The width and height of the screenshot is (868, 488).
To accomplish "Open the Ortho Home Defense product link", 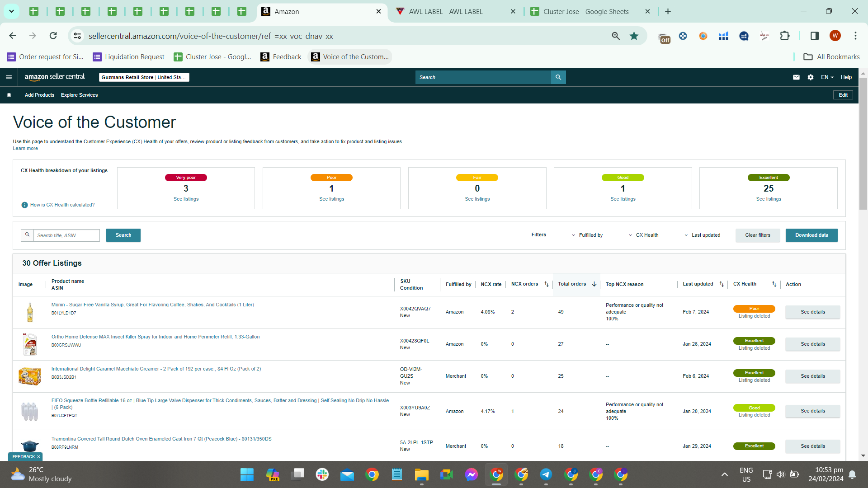I will tap(156, 337).
